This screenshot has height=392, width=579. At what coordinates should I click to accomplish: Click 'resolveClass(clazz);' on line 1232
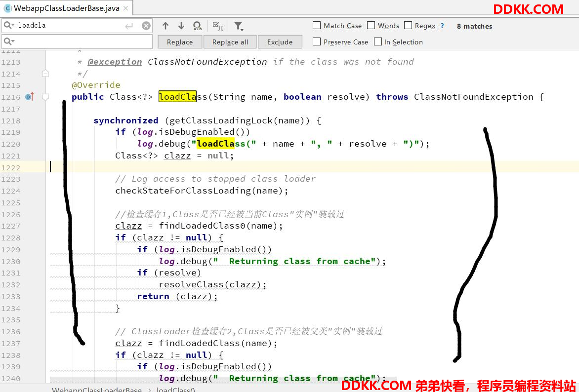(x=213, y=284)
